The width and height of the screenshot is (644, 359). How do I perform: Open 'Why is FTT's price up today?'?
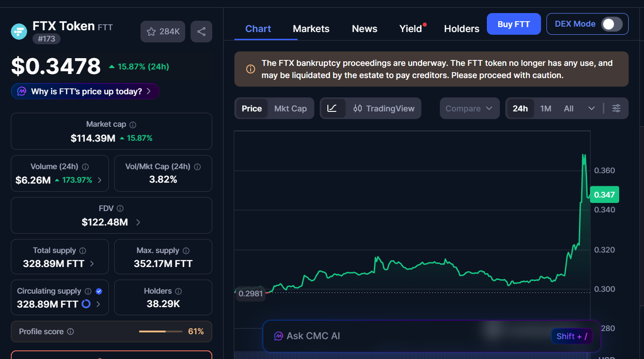tap(85, 92)
